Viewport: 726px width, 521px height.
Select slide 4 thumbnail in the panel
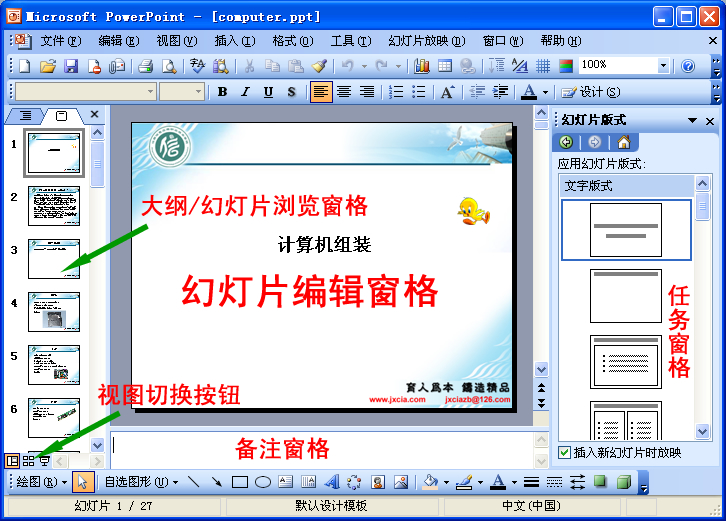pos(54,311)
